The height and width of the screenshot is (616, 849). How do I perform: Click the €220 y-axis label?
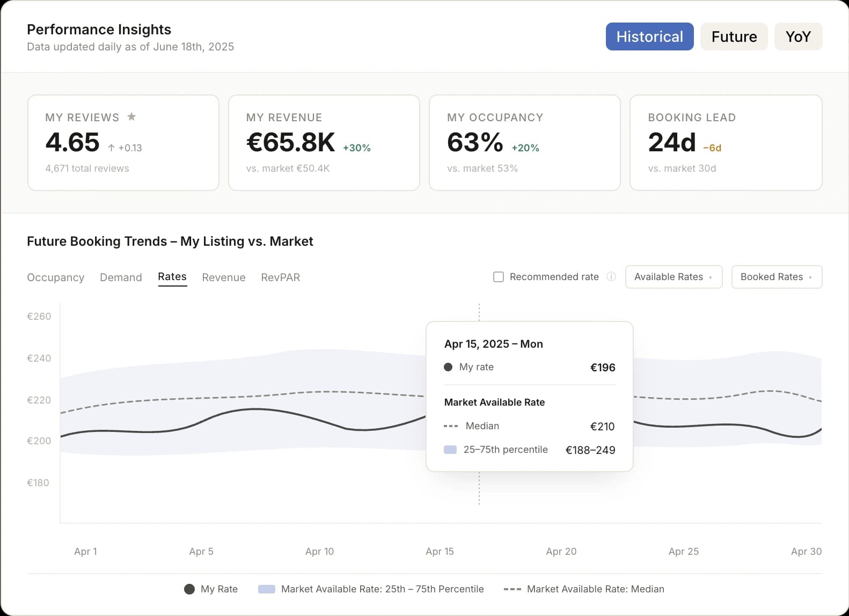[39, 400]
